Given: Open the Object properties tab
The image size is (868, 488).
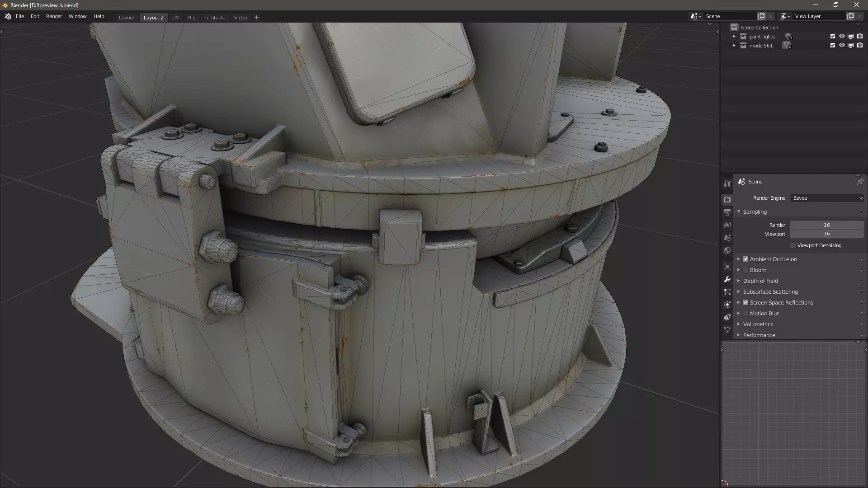Looking at the screenshot, I should [x=727, y=267].
